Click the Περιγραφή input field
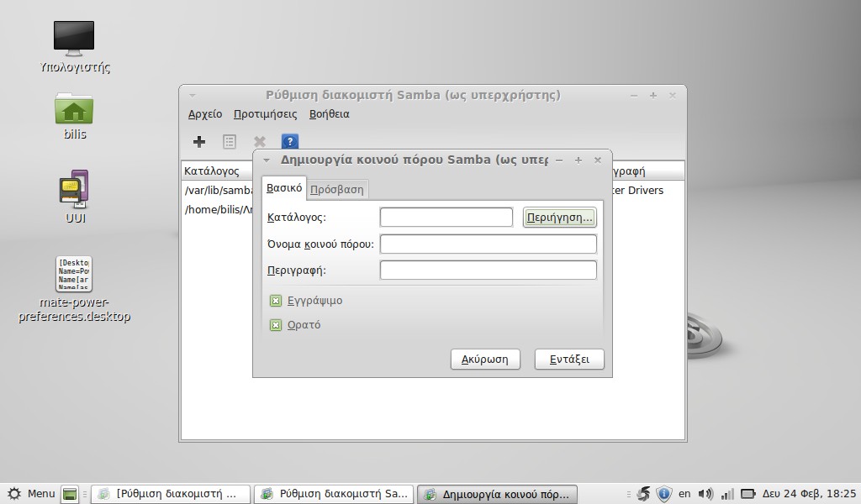The width and height of the screenshot is (861, 504). [489, 270]
